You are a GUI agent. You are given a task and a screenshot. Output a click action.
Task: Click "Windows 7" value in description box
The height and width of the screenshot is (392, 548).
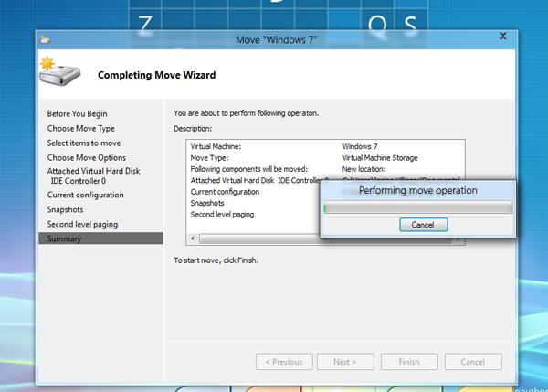point(360,146)
